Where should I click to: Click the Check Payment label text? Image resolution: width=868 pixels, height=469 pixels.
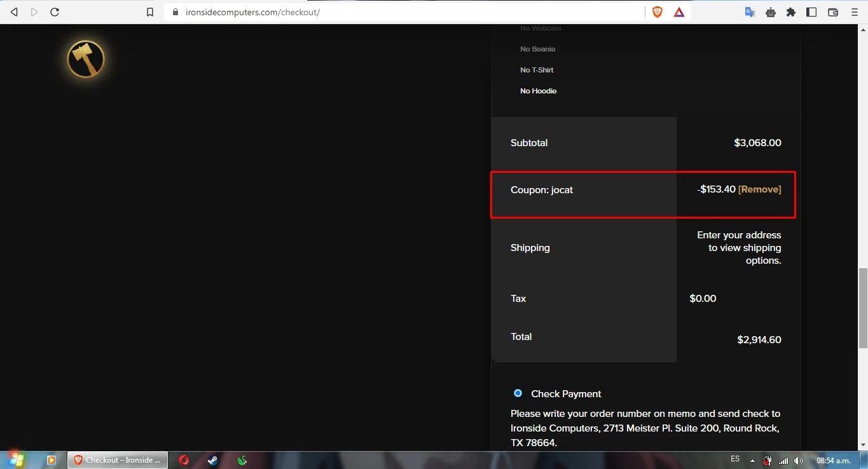(566, 394)
